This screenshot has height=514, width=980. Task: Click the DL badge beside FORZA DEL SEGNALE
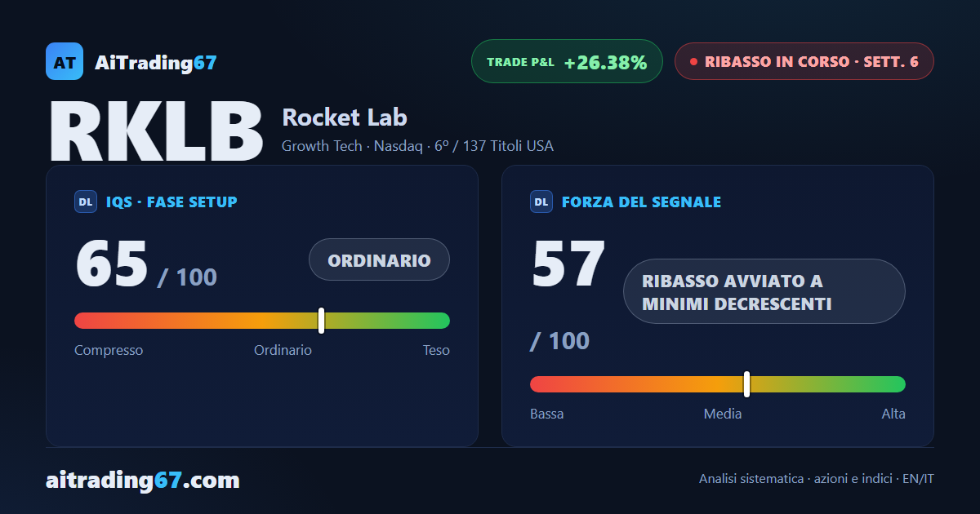[541, 202]
